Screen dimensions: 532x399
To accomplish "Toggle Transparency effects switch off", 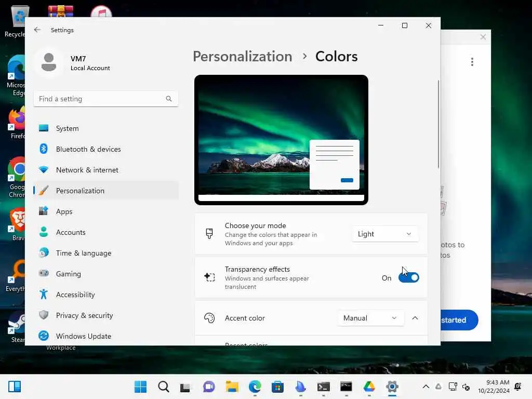I will point(409,277).
